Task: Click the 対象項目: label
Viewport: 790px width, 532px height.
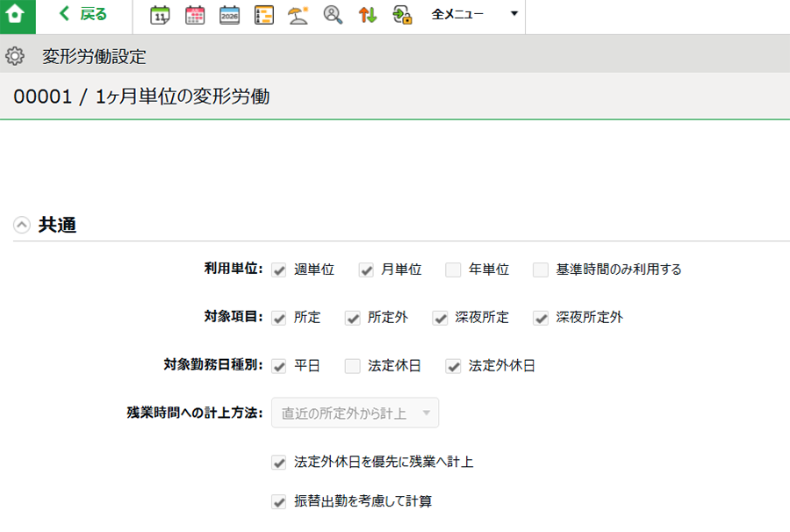Action: (233, 316)
